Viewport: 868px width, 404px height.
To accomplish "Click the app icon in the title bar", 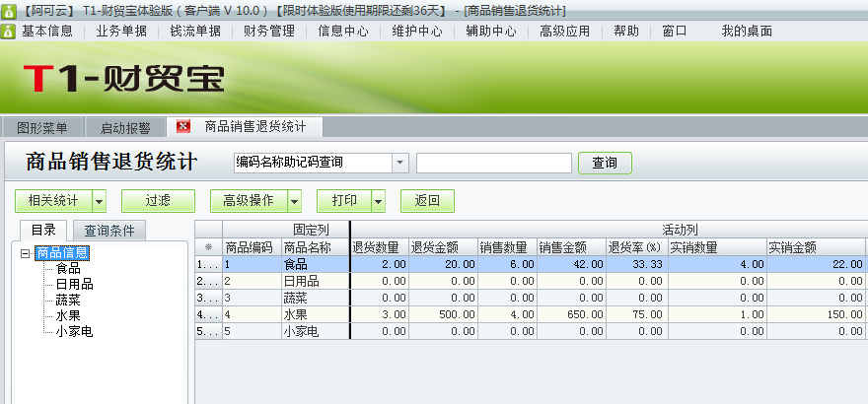I will point(8,11).
